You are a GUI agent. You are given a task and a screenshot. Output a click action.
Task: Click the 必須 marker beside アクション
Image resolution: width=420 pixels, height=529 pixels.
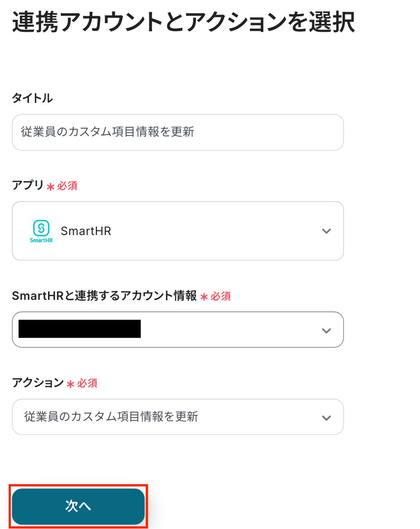point(87,384)
